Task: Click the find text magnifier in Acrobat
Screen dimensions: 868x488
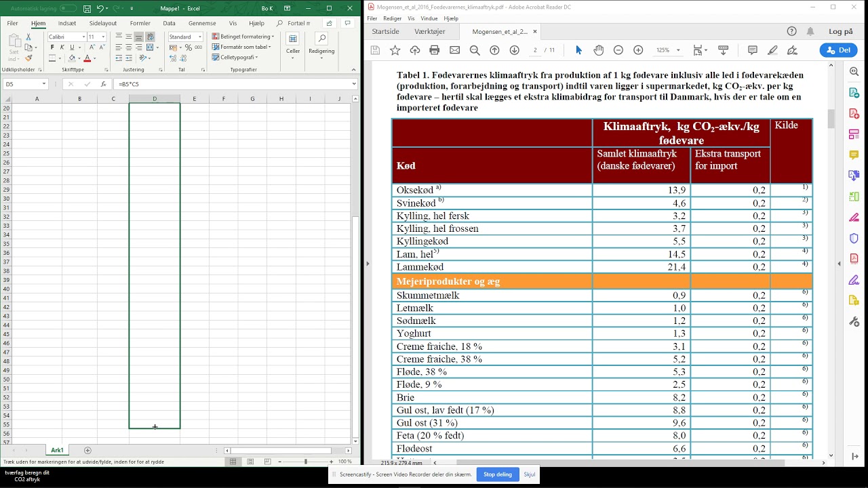Action: (x=475, y=50)
